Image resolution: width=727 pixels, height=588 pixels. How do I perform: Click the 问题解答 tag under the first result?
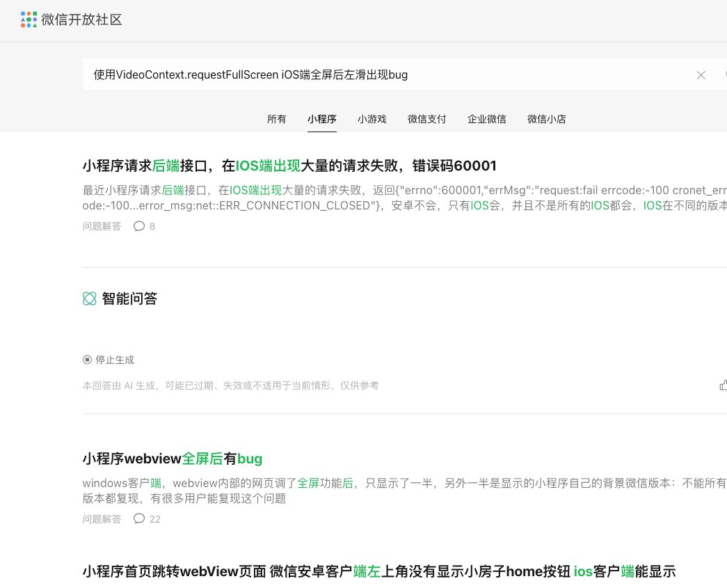[102, 226]
